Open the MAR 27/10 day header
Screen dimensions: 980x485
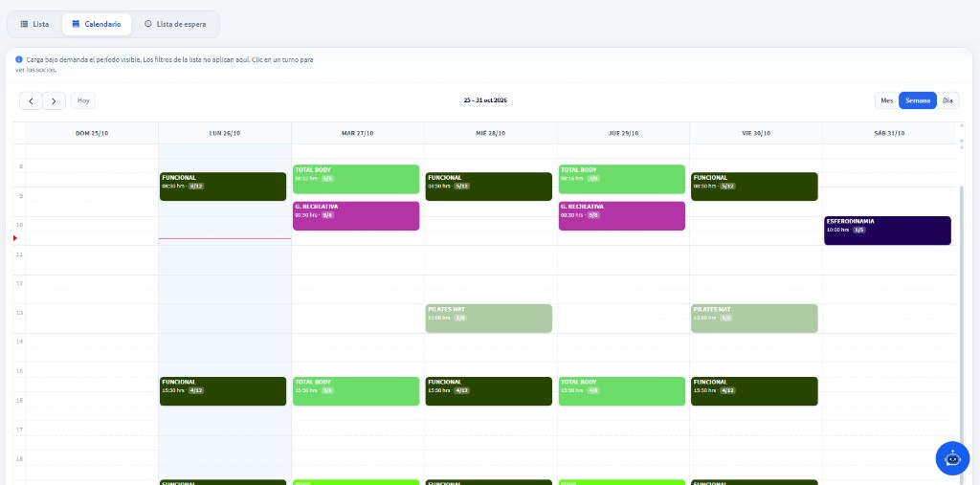click(x=358, y=133)
